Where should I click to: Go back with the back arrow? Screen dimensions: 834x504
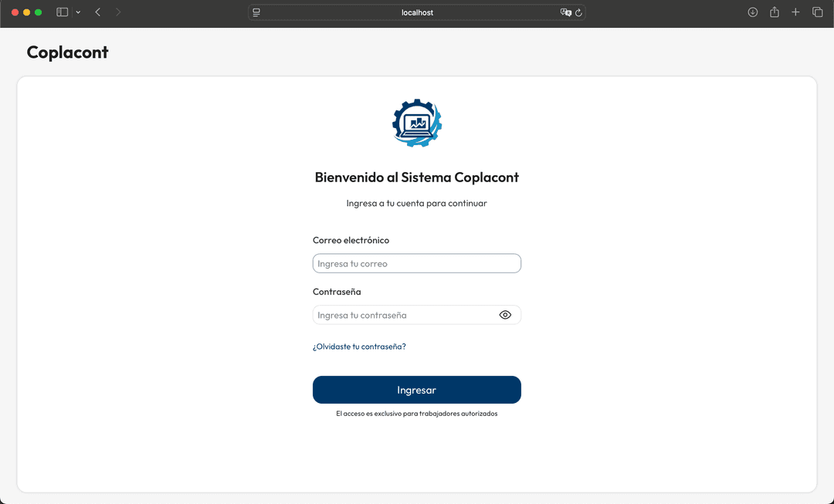pyautogui.click(x=98, y=12)
